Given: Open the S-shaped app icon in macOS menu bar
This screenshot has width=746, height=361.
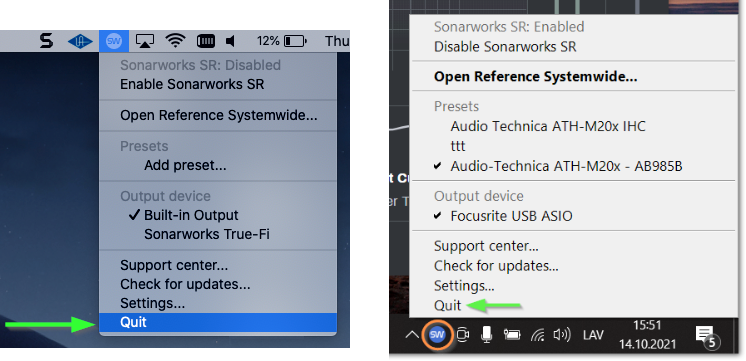Looking at the screenshot, I should (46, 41).
